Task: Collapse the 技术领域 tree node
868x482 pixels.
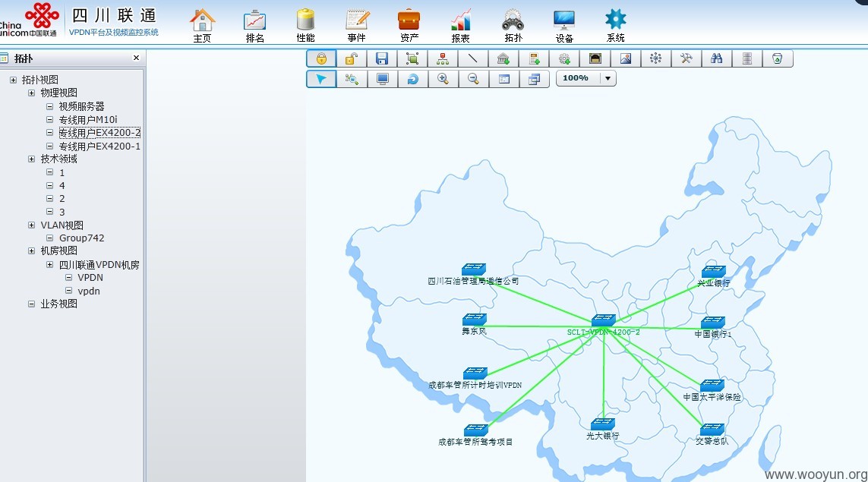Action: [x=32, y=159]
